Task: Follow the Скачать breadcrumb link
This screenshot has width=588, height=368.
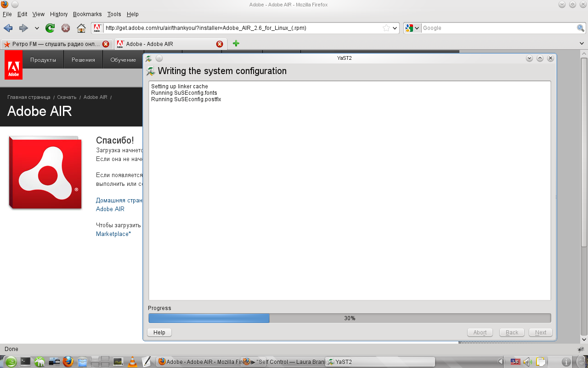Action: pos(67,98)
